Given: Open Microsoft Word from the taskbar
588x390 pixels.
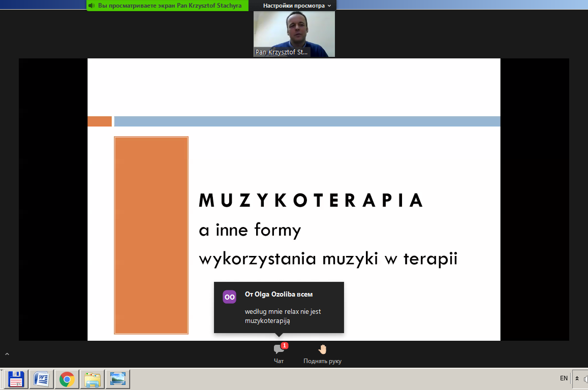Looking at the screenshot, I should (41, 379).
